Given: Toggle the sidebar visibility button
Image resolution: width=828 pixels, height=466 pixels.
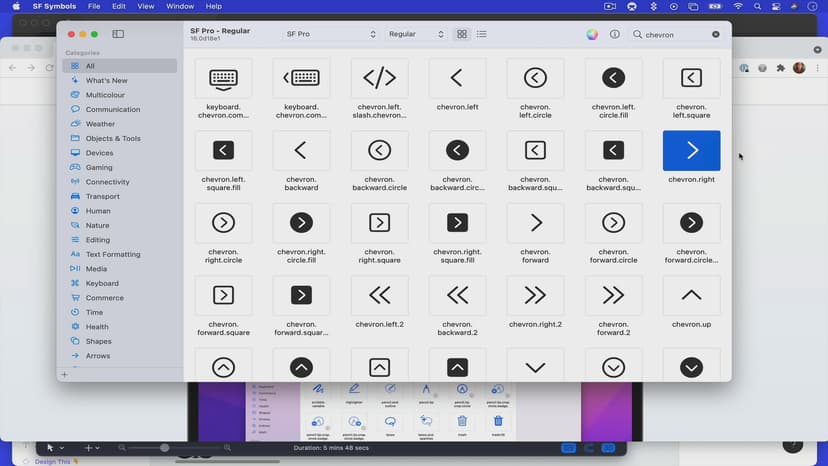Looking at the screenshot, I should (118, 34).
